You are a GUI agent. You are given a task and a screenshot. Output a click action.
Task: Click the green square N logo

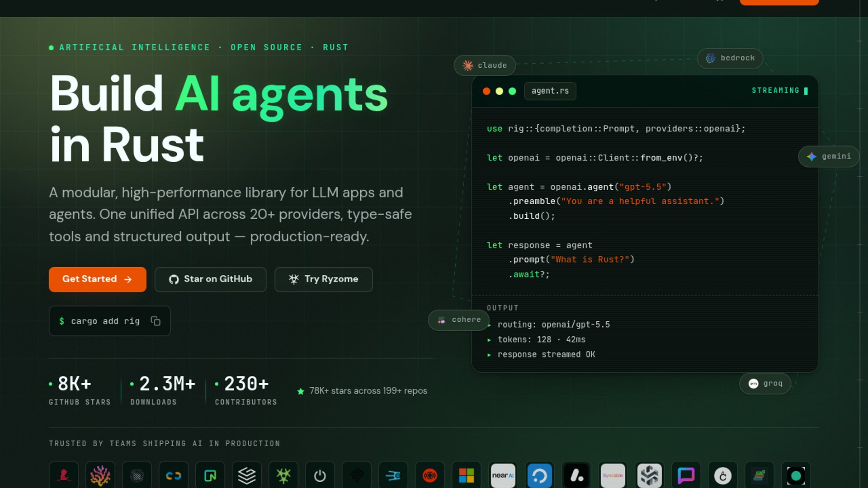(210, 475)
